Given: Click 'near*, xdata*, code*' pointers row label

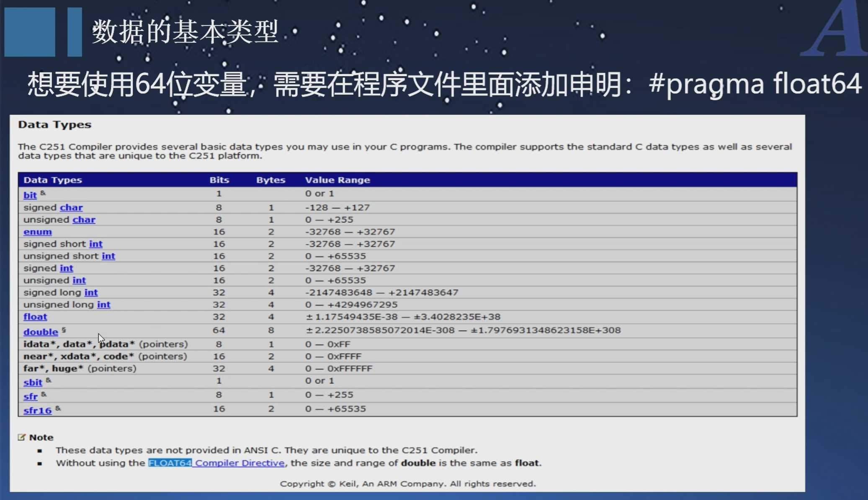Looking at the screenshot, I should coord(105,356).
